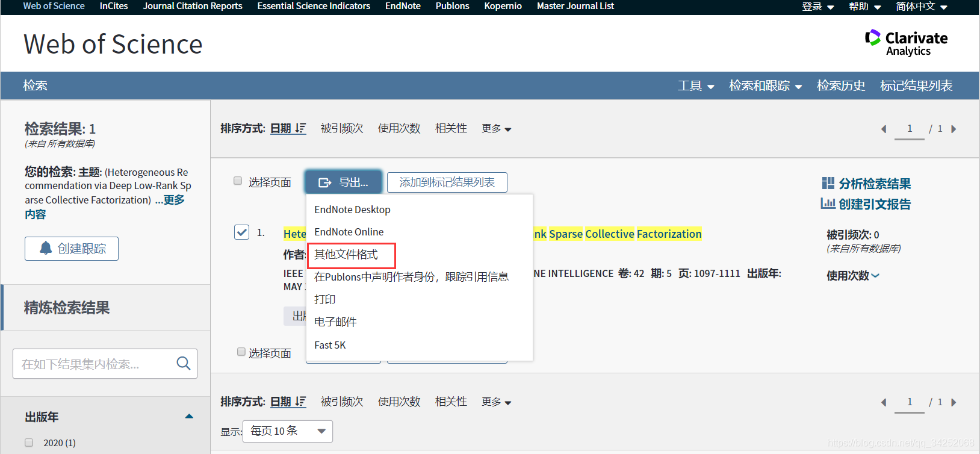Check the 2020 (1) publication year filter
Screen dimensions: 980x454
29,443
